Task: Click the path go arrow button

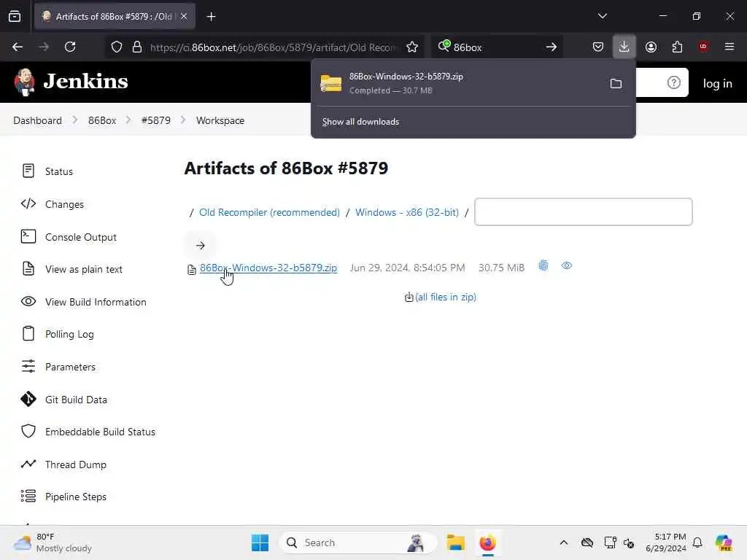Action: (200, 246)
